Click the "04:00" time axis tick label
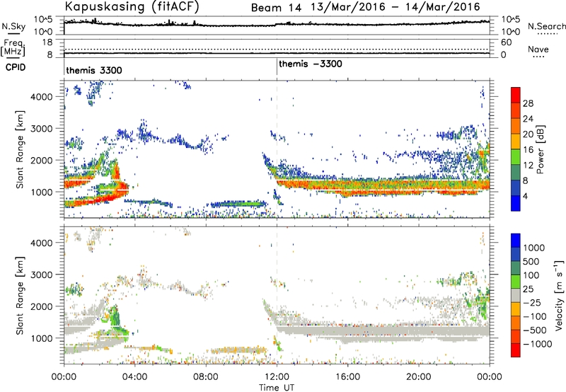 point(134,377)
